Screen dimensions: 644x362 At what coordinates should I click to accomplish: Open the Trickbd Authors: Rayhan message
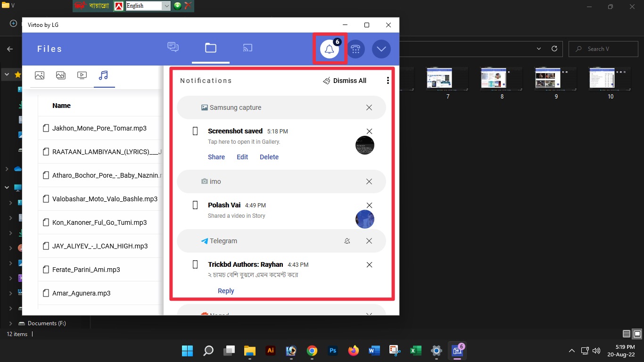pyautogui.click(x=246, y=264)
